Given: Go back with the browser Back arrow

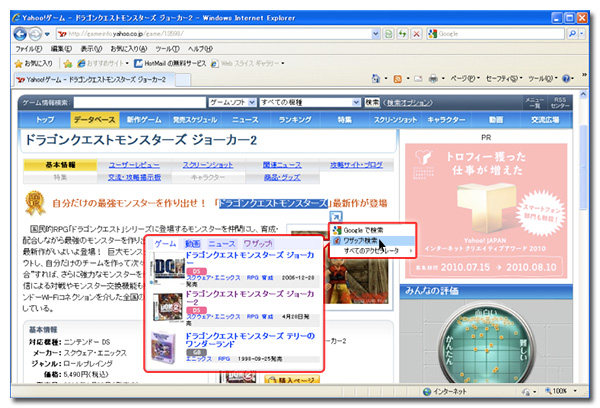Looking at the screenshot, I should click(20, 34).
